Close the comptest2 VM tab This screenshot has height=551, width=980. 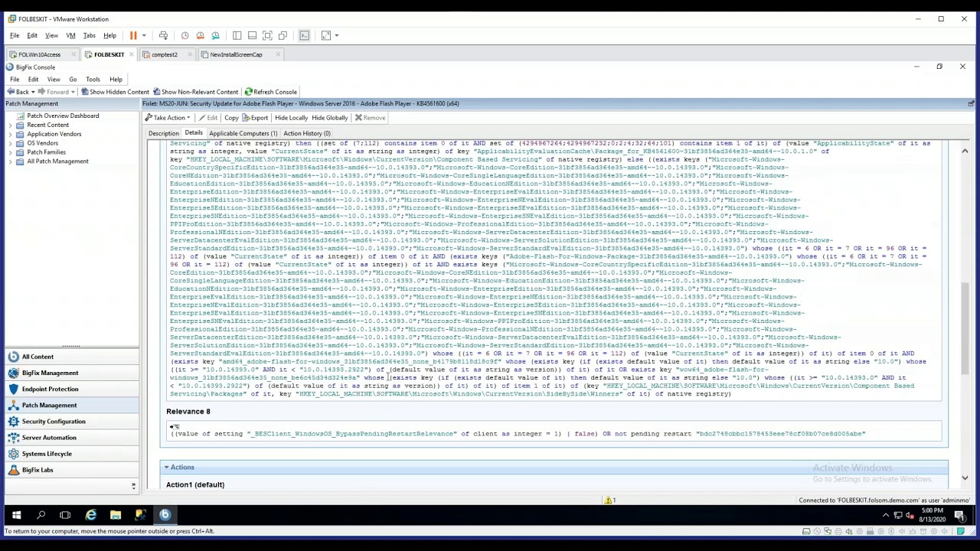(191, 54)
